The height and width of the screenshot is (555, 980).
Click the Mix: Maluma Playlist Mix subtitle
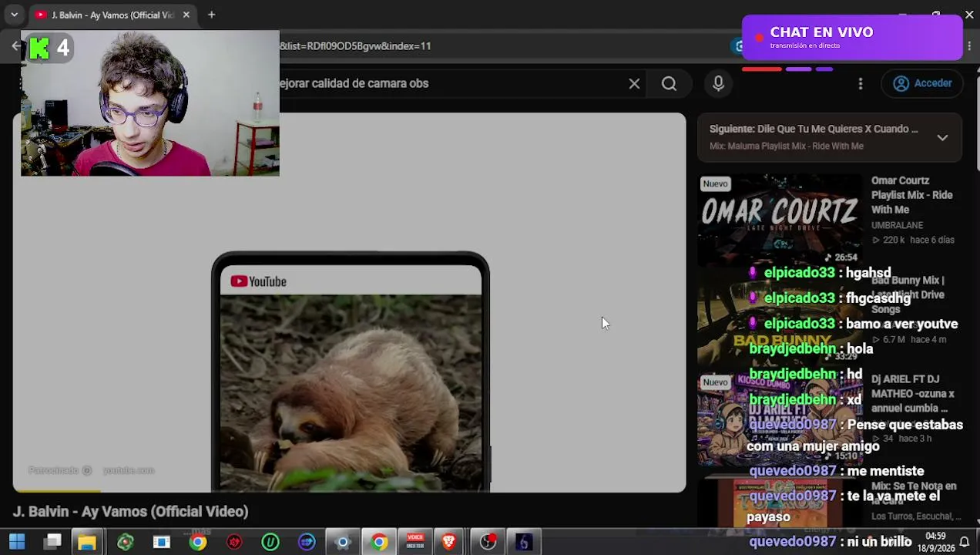[x=787, y=146]
